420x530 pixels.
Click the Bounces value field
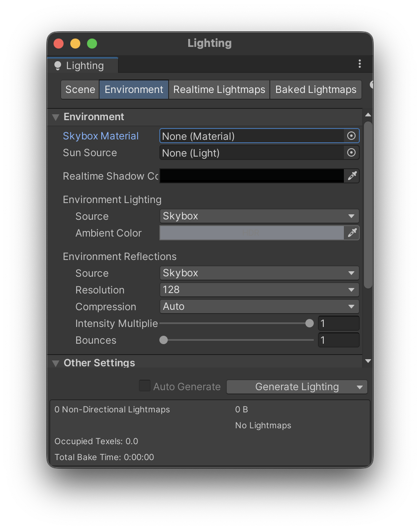point(339,340)
